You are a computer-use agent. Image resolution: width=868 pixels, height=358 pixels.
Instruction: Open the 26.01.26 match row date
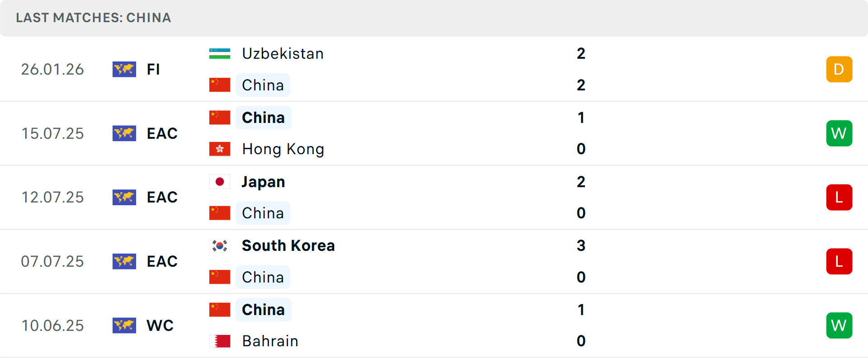tap(52, 69)
